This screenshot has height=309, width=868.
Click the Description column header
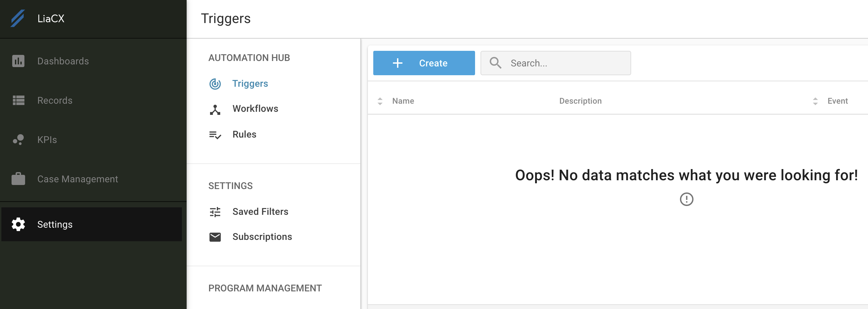click(x=580, y=101)
